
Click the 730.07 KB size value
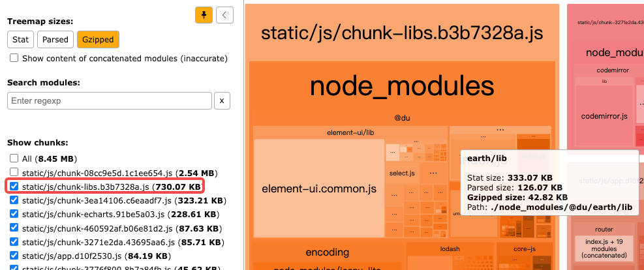tap(177, 187)
